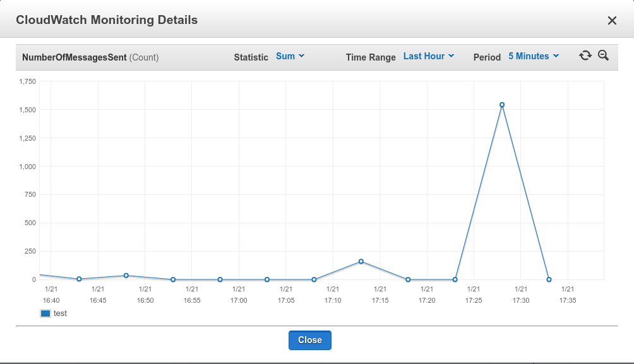Select the zero data point before 17:25
This screenshot has width=634, height=364.
tap(455, 279)
